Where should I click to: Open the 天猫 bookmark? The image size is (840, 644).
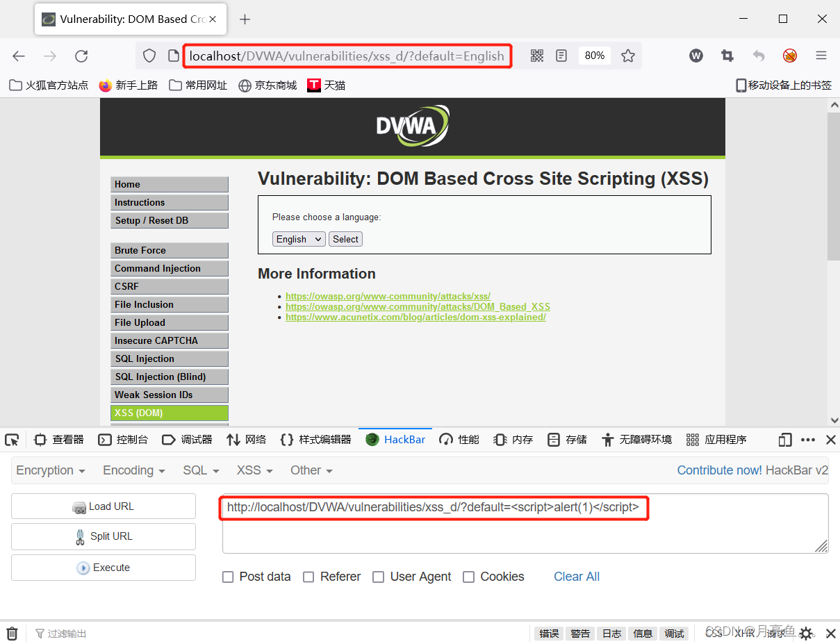pos(327,85)
